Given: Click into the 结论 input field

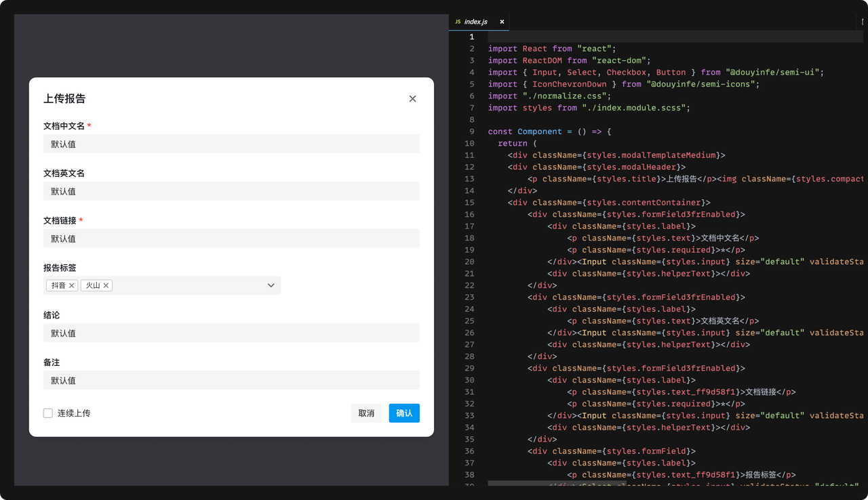Looking at the screenshot, I should [x=231, y=333].
